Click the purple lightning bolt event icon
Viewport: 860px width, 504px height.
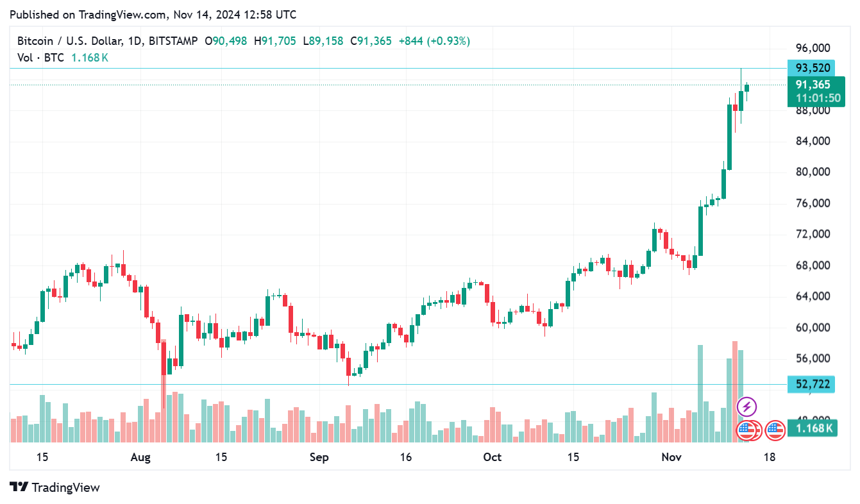746,406
